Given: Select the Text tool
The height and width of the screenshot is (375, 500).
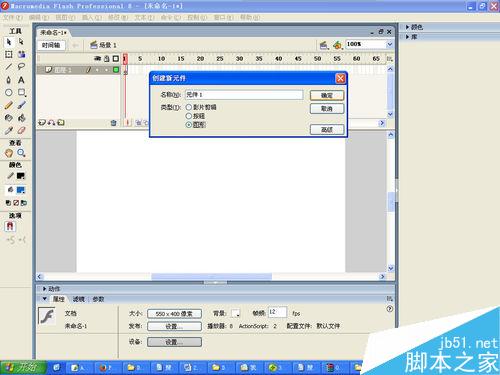Looking at the screenshot, I should pos(21,80).
